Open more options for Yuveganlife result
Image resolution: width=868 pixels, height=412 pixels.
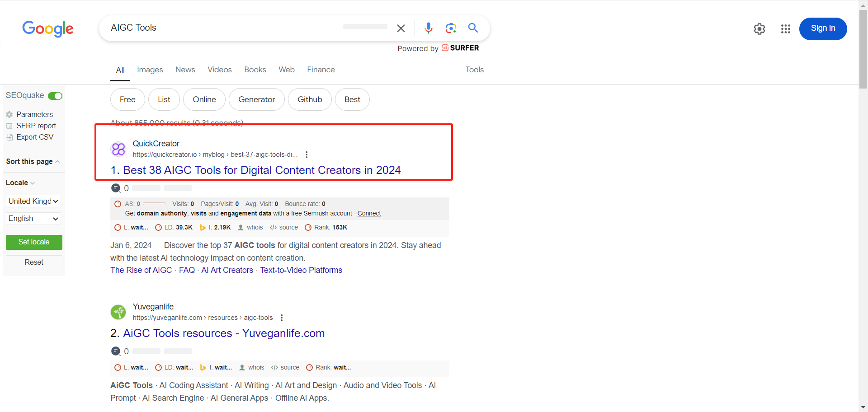pyautogui.click(x=282, y=318)
